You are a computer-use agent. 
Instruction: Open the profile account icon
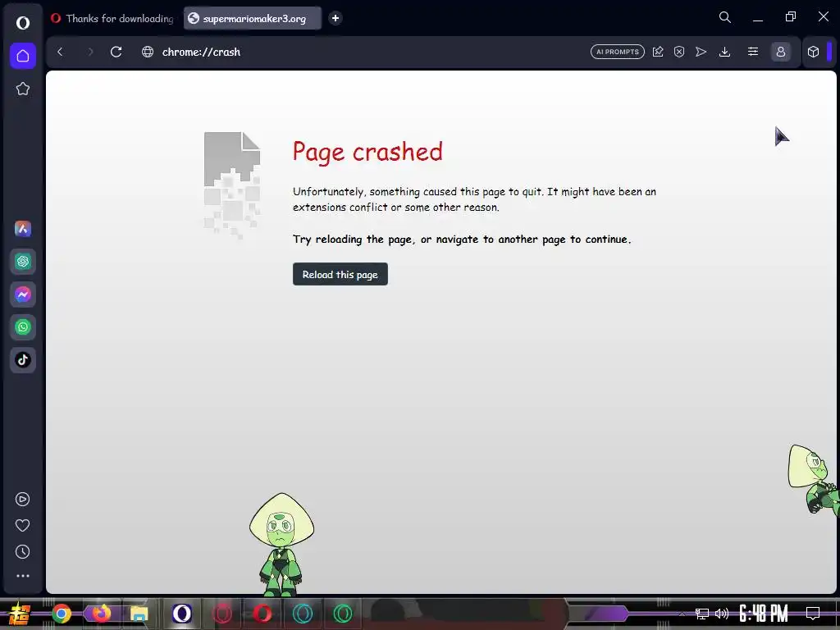click(x=781, y=52)
